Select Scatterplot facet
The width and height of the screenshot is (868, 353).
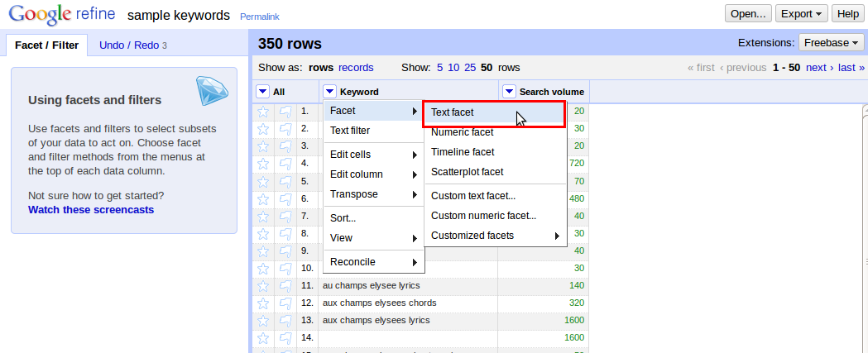pos(496,172)
